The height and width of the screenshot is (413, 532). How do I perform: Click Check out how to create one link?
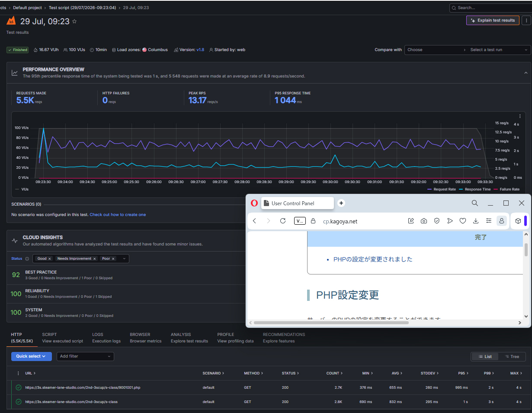tap(118, 215)
